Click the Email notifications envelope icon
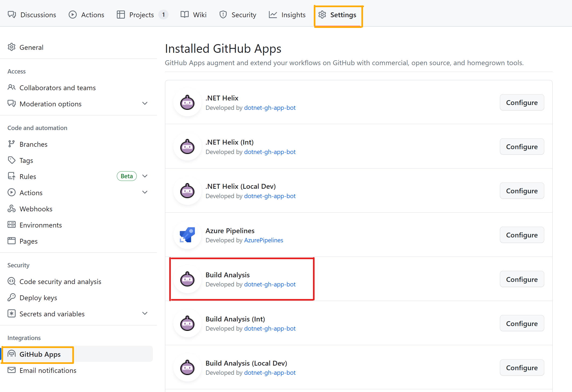Screen dimensions: 572x392 click(12, 370)
